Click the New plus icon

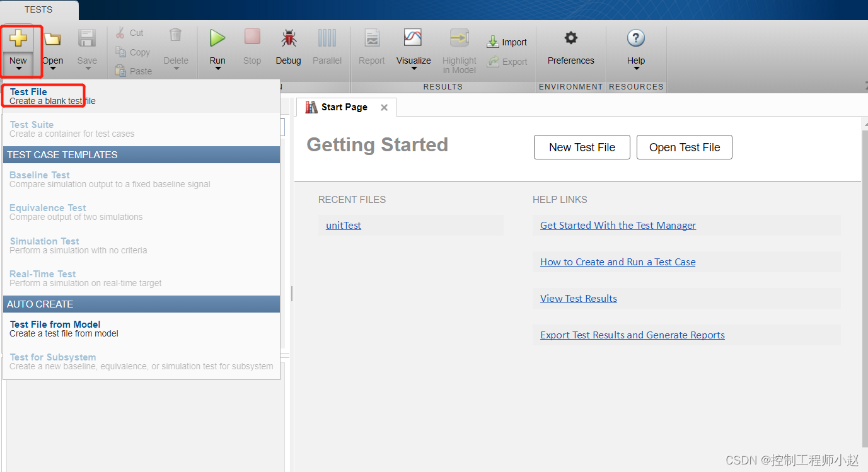point(18,39)
